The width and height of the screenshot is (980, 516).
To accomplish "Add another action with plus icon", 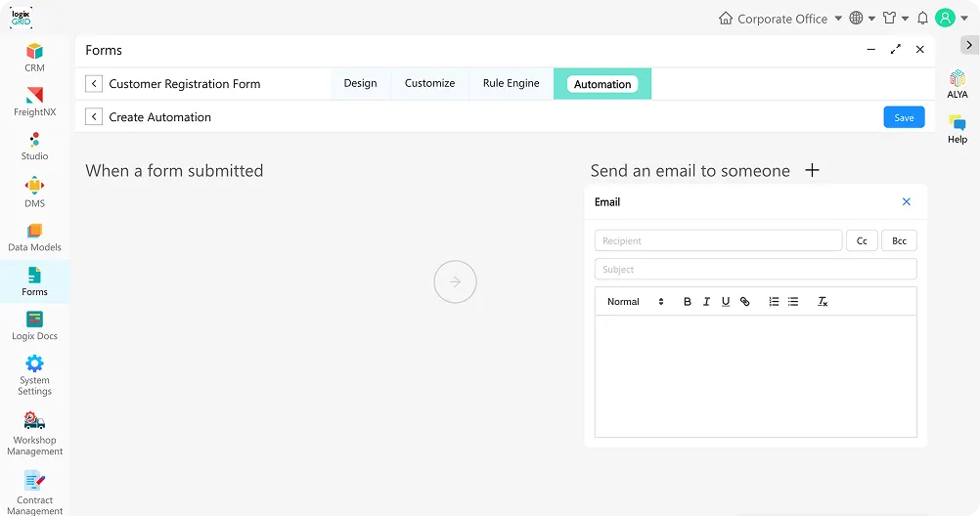I will point(812,170).
